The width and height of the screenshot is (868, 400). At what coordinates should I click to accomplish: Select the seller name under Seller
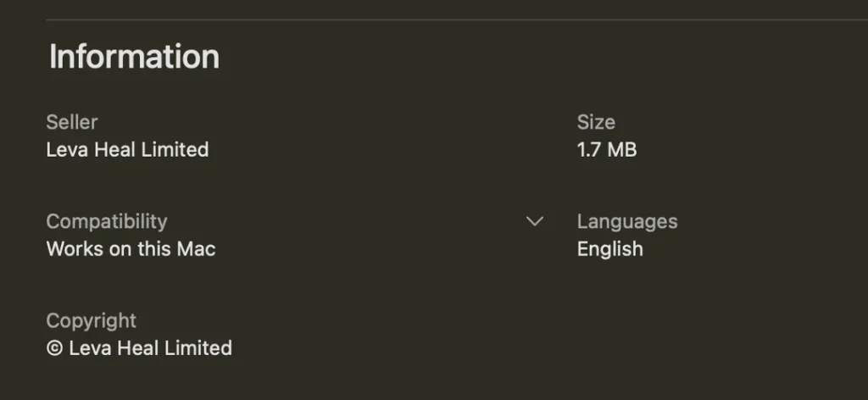tap(127, 150)
